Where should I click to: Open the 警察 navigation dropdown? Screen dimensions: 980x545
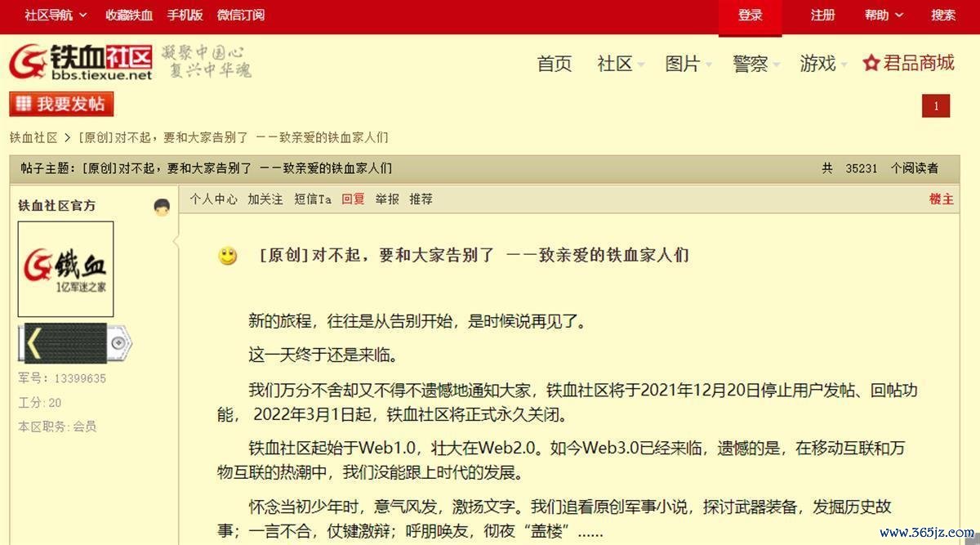click(x=756, y=64)
